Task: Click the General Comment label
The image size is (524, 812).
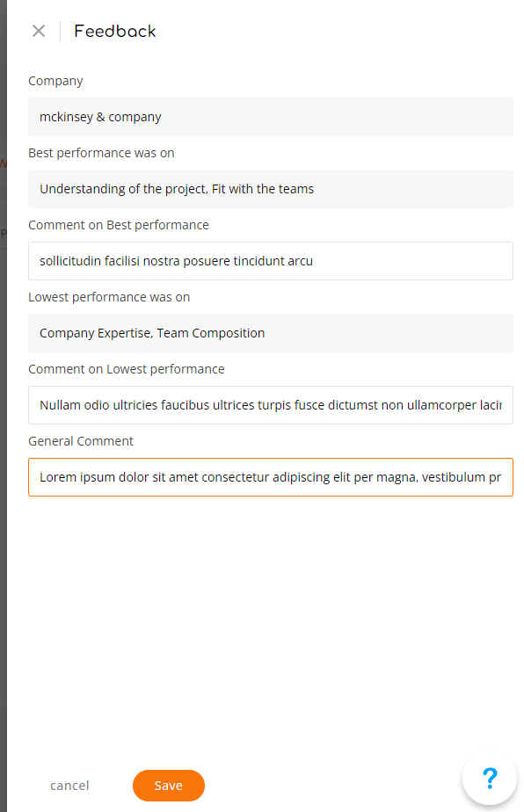Action: [80, 441]
